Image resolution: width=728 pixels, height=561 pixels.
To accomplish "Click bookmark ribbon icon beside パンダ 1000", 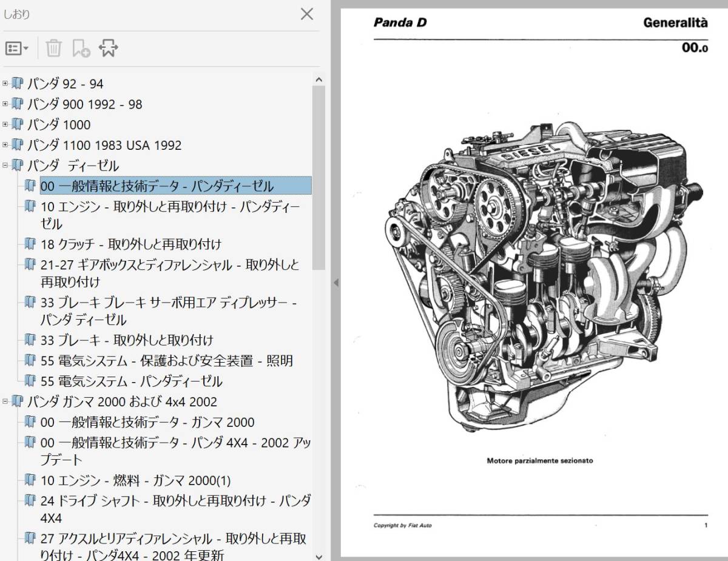I will pyautogui.click(x=18, y=124).
